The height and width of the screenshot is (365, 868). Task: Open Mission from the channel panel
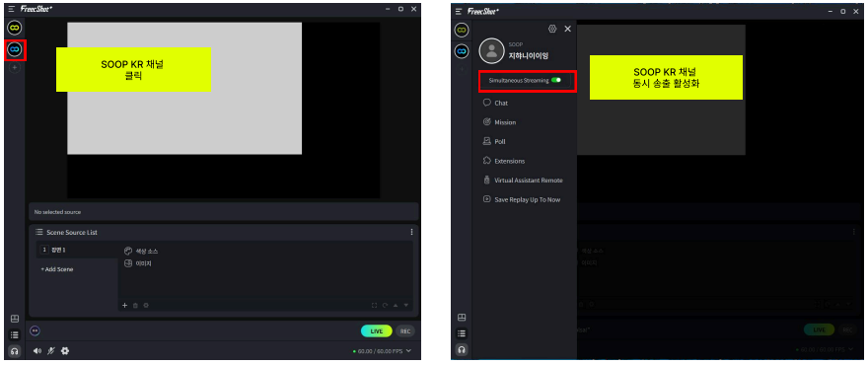click(x=499, y=122)
